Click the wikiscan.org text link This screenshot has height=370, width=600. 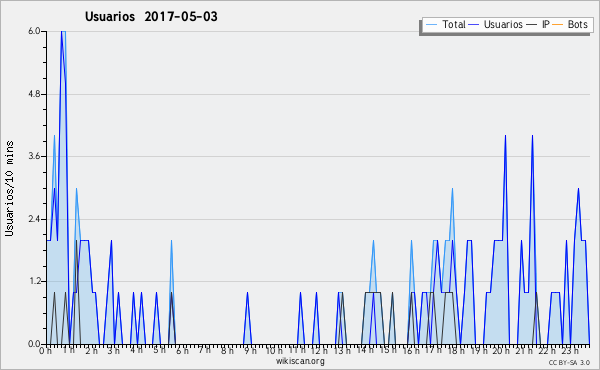pos(300,361)
